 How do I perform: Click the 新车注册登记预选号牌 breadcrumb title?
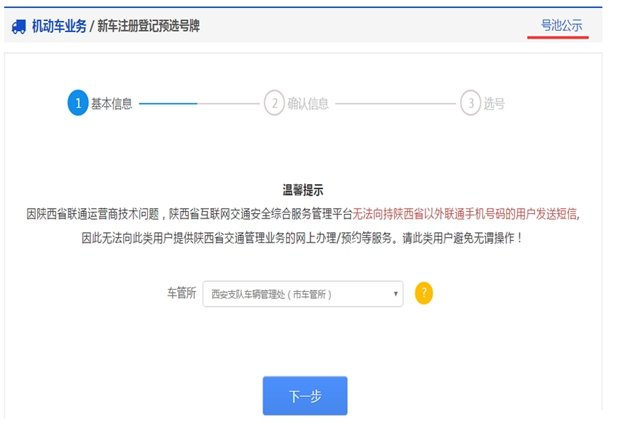147,26
